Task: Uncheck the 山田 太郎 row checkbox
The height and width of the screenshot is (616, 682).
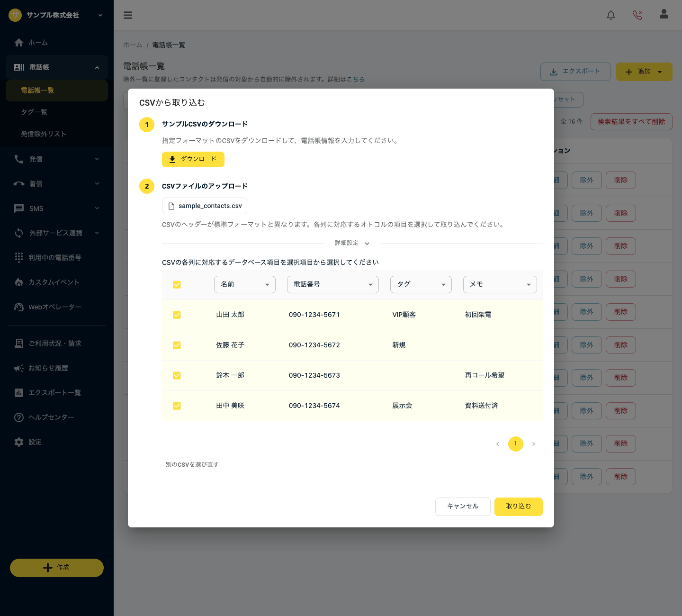Action: point(177,315)
